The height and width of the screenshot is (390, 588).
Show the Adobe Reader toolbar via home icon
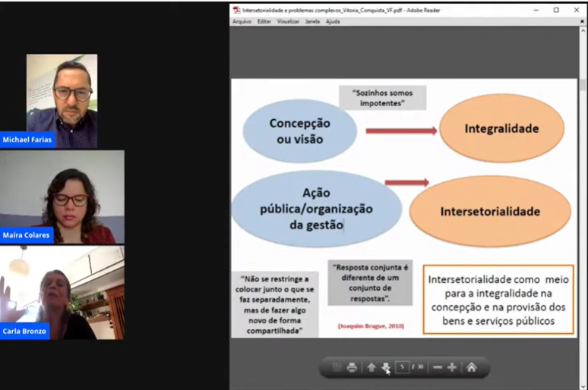click(x=472, y=368)
